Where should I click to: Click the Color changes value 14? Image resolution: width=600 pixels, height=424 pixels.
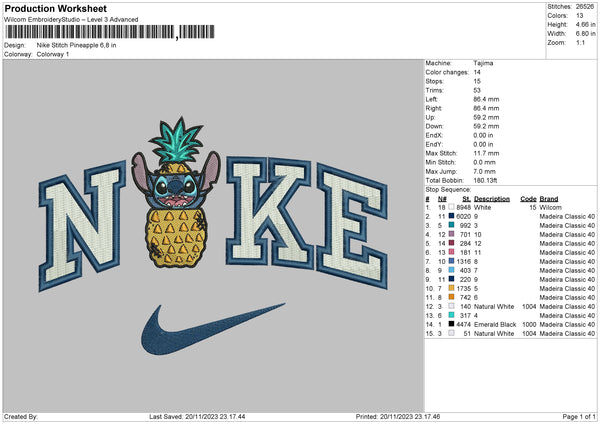477,72
